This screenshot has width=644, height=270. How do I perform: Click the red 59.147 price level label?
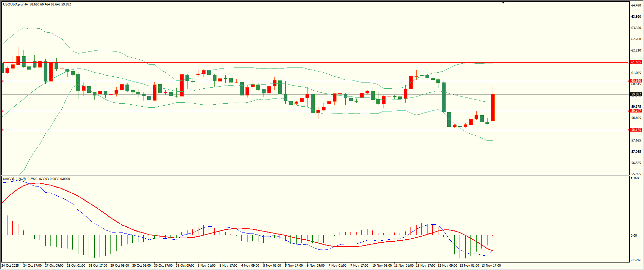636,111
